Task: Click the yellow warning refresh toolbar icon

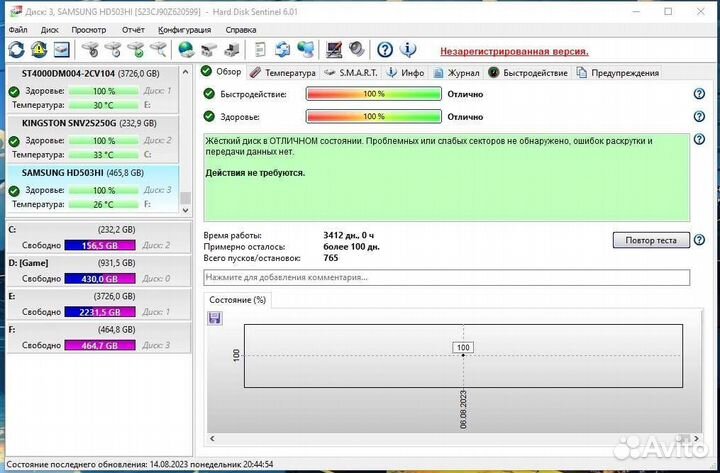Action: (39, 50)
